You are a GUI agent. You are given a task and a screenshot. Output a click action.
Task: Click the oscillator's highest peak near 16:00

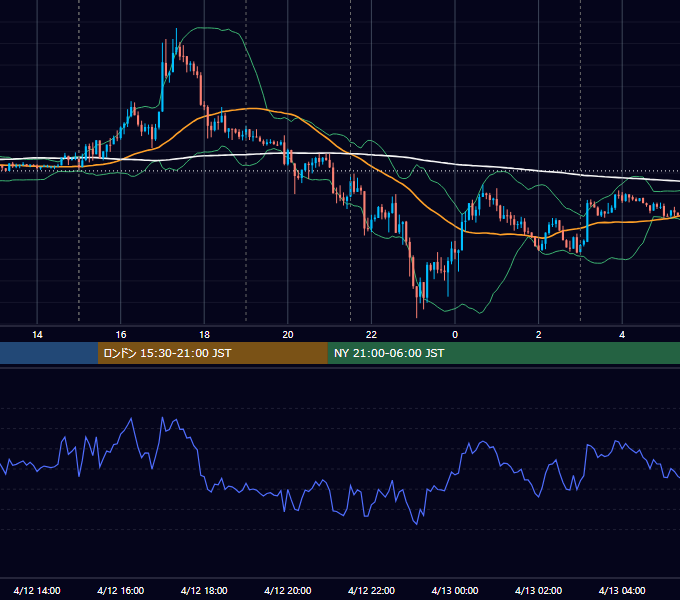131,418
